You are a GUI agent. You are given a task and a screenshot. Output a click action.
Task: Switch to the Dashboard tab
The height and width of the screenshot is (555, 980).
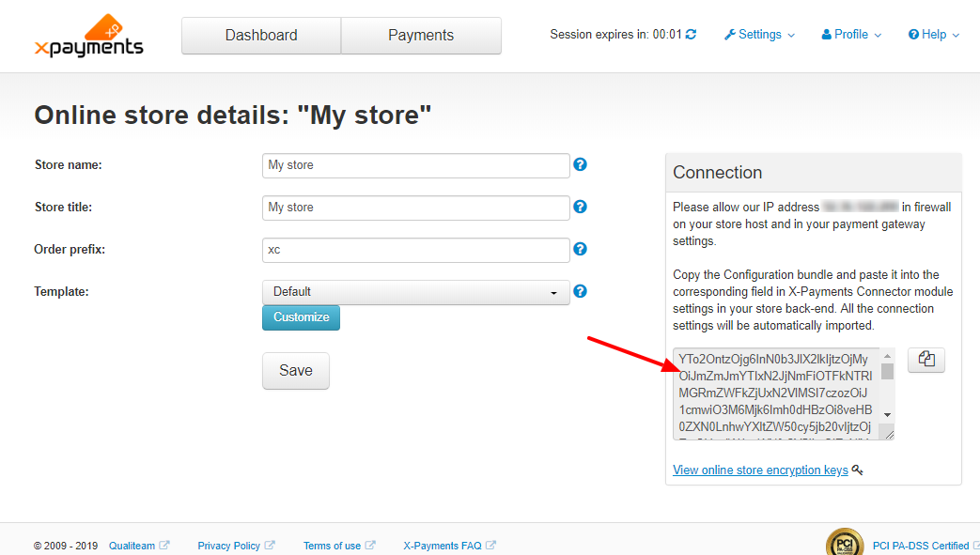[261, 36]
